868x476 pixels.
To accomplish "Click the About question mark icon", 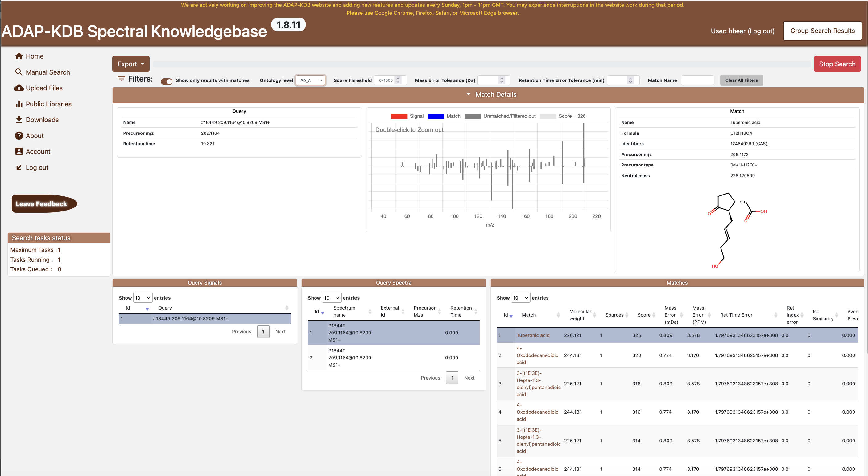I will (19, 136).
